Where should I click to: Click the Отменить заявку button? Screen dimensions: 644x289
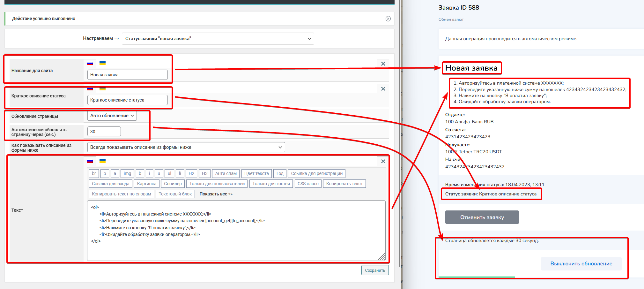pyautogui.click(x=482, y=217)
